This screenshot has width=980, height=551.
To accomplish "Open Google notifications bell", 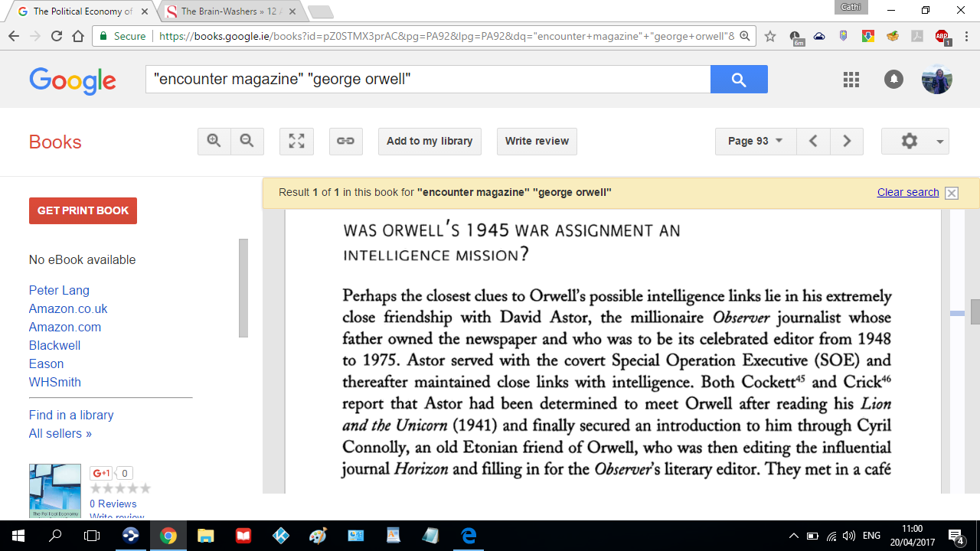I will pyautogui.click(x=893, y=80).
